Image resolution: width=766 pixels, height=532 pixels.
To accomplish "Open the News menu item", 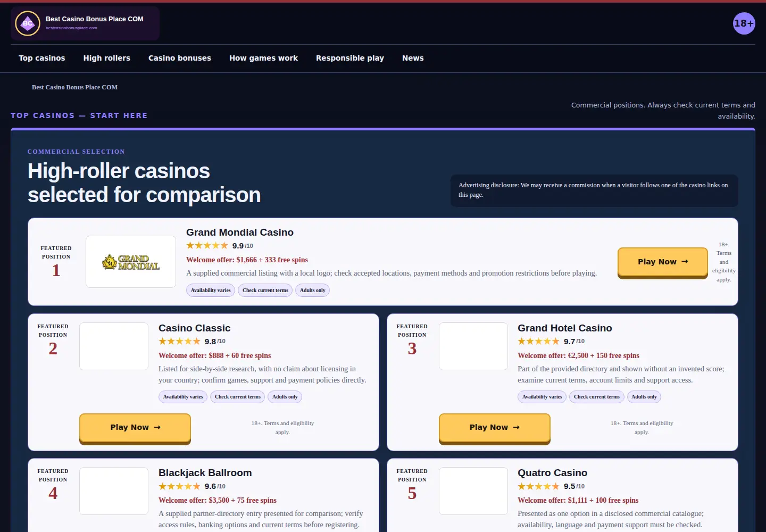I will (413, 58).
